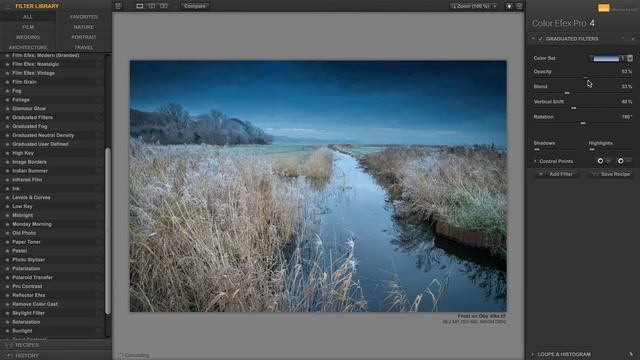Screen dimensions: 640x360
Task: Favorite the Fog filter star
Action: [x=7, y=91]
